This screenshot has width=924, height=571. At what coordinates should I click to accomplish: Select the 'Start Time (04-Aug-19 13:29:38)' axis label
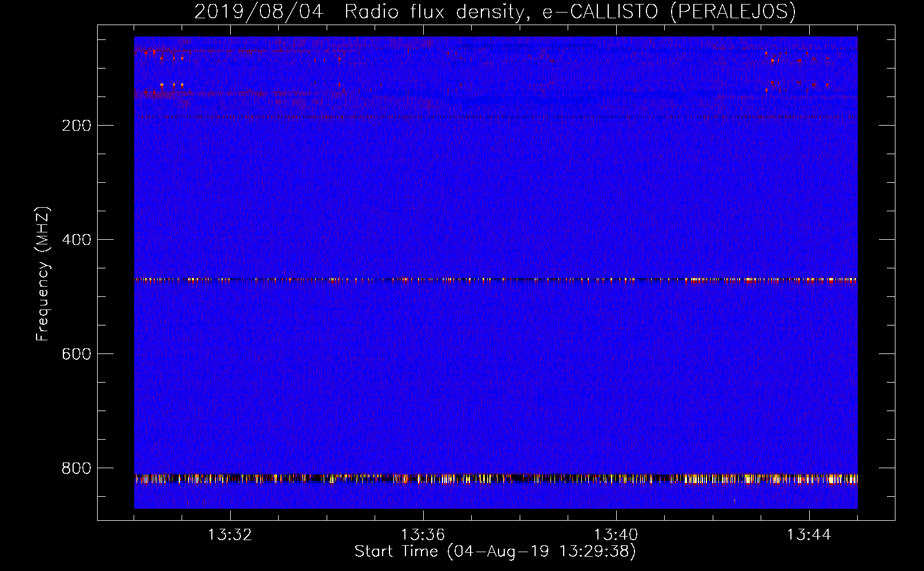pos(495,552)
